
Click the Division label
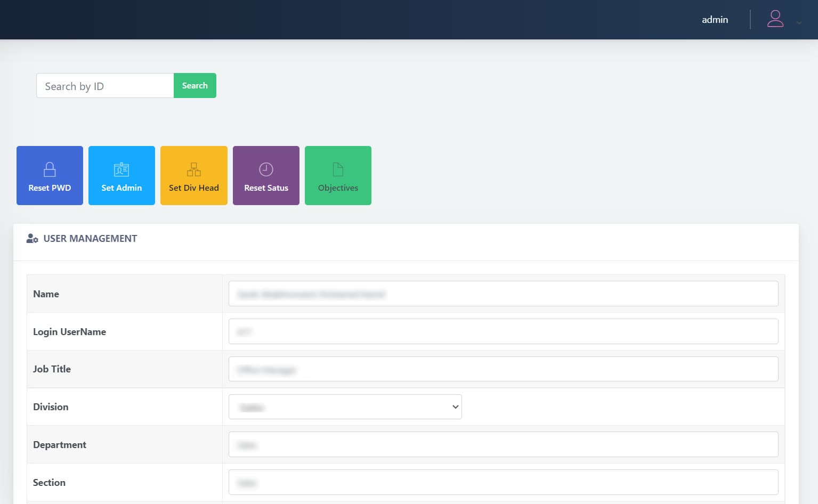pos(51,407)
